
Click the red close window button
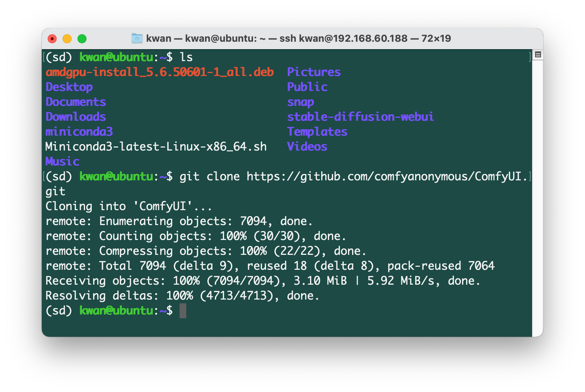coord(52,39)
